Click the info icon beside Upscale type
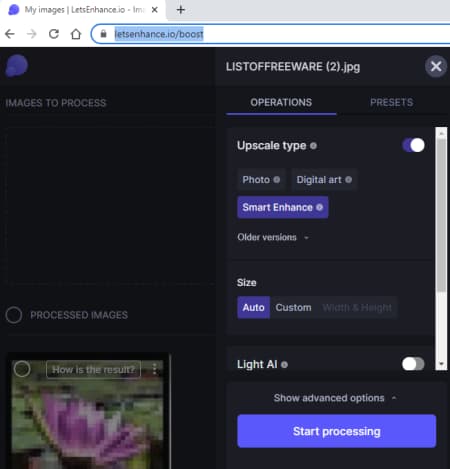The image size is (450, 469). pos(313,146)
